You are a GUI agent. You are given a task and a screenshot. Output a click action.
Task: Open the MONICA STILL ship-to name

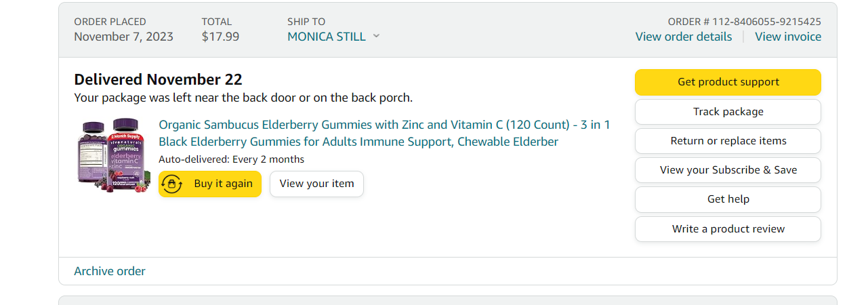tap(326, 37)
